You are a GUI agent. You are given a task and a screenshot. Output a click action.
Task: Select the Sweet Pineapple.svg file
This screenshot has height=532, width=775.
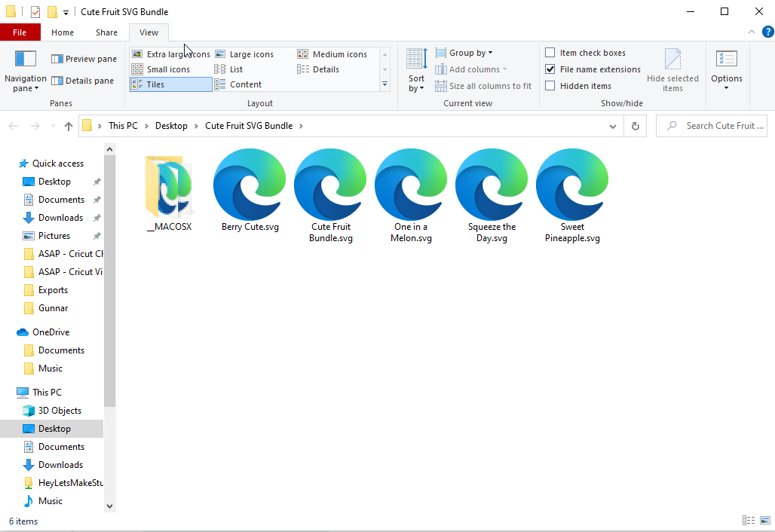(572, 196)
